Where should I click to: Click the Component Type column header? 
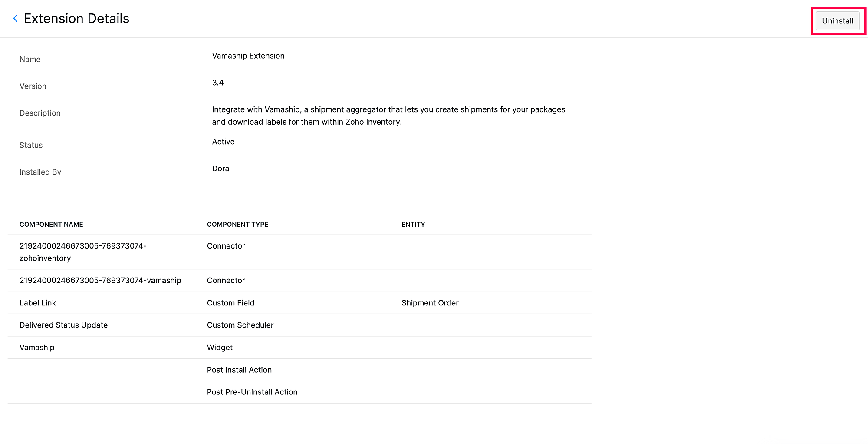click(237, 225)
